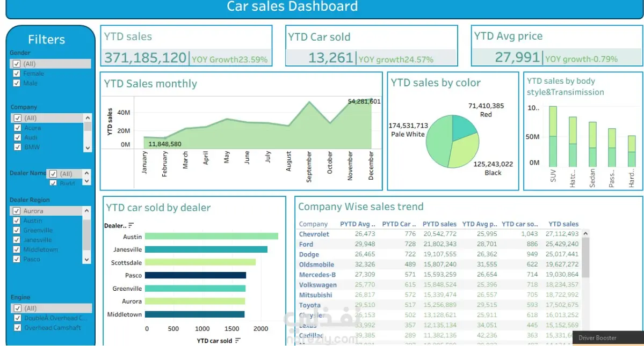Select the Pale White pie slice

438,142
